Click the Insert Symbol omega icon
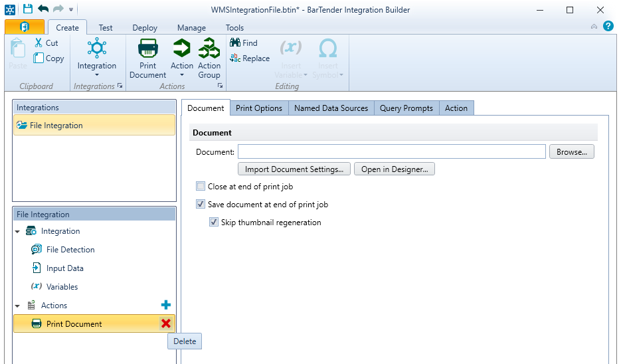Screen dimensions: 621x364 pyautogui.click(x=328, y=48)
